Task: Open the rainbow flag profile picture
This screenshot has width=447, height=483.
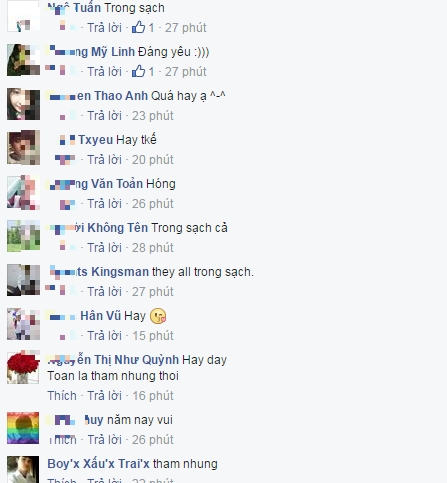Action: 23,428
